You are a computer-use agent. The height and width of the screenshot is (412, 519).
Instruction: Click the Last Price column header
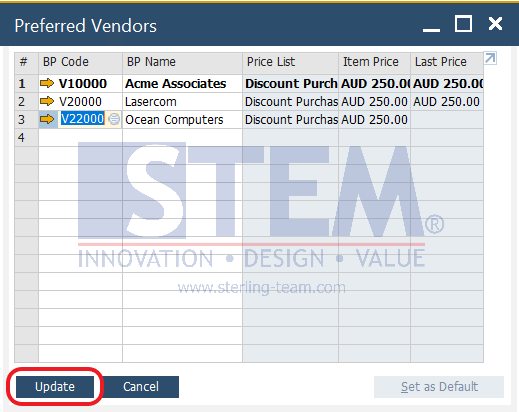tap(447, 62)
